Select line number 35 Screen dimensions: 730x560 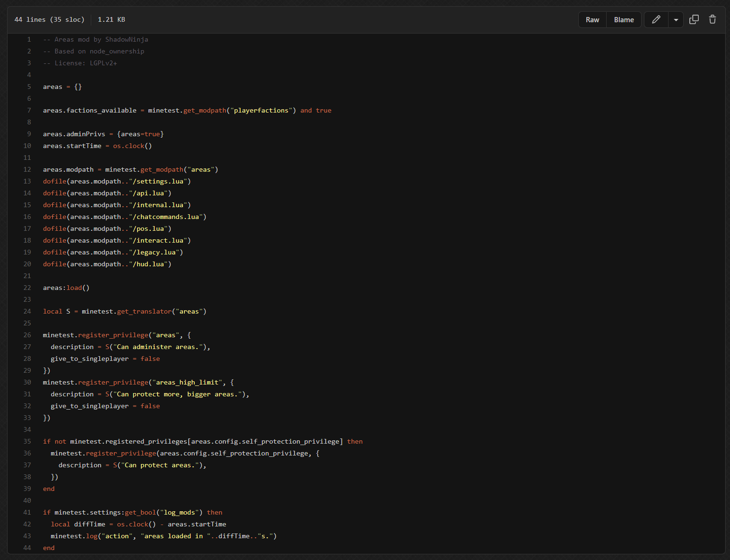[27, 442]
